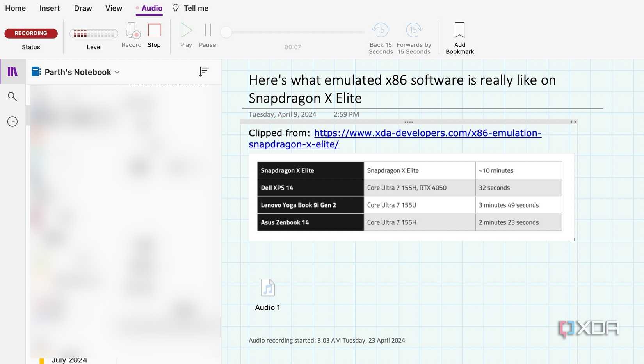The image size is (644, 364).
Task: Click the page date Tuesday, April 9, 2024
Action: (282, 114)
